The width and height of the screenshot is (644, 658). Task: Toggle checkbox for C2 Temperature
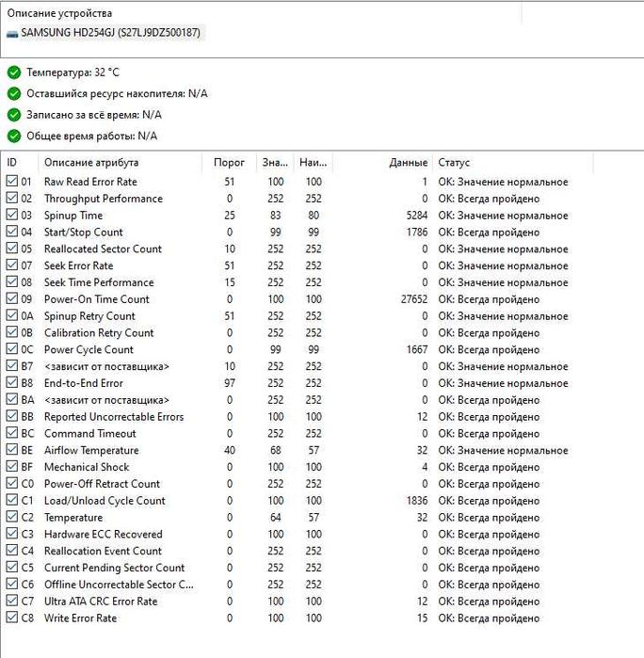coord(12,517)
